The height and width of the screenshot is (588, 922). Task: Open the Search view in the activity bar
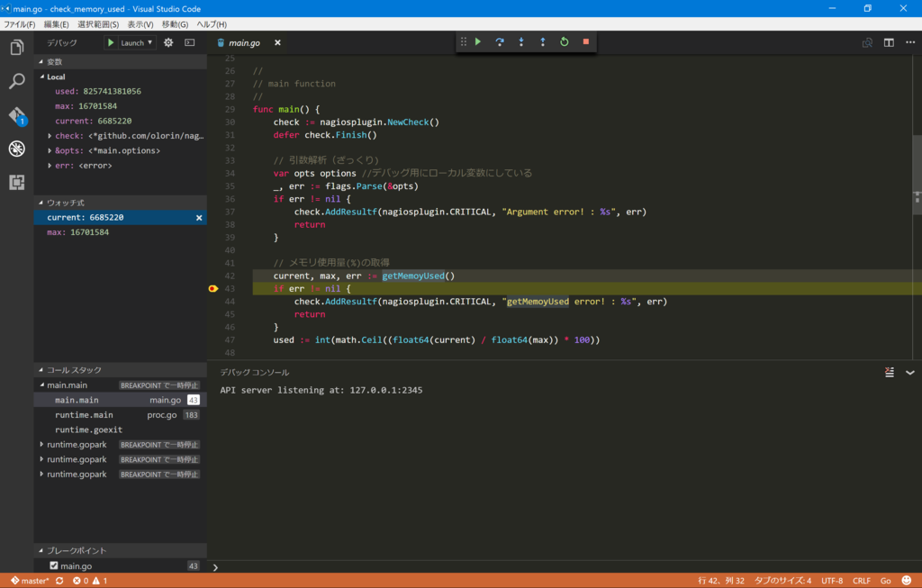click(x=16, y=81)
